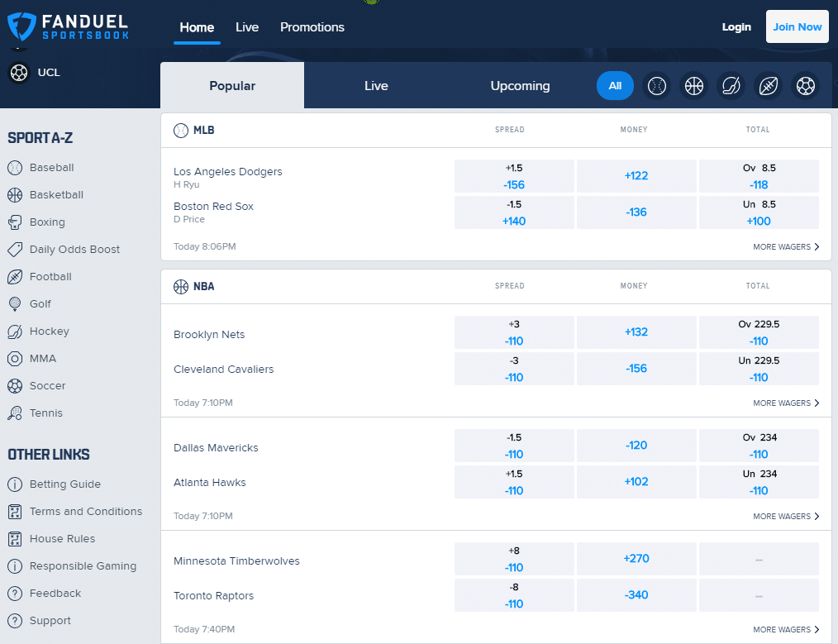Screen dimensions: 838x644
Task: Expand More Wagers for Nets vs Cavaliers
Action: point(786,403)
